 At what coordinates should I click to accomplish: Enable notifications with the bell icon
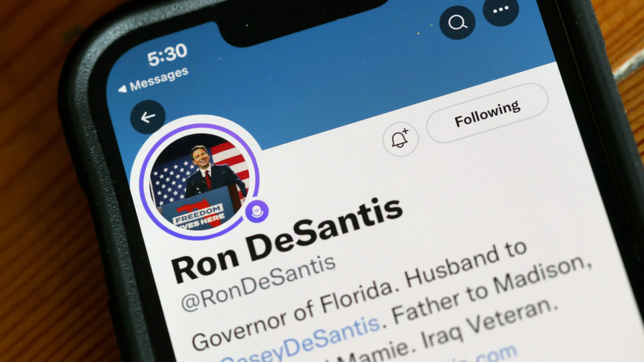pyautogui.click(x=400, y=139)
